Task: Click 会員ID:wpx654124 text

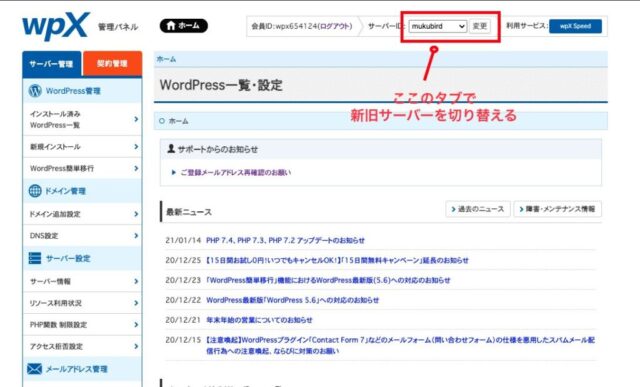Action: 284,26
